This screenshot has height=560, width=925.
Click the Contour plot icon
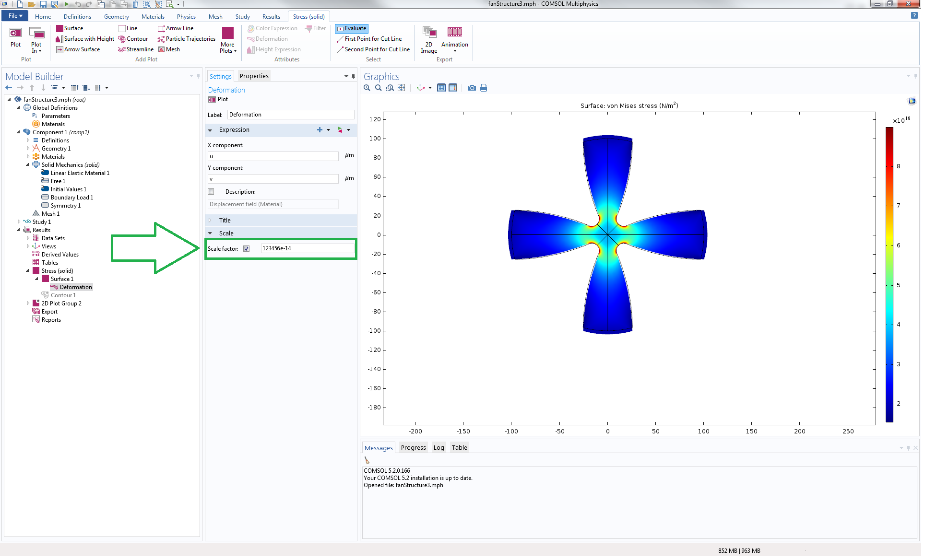(x=122, y=39)
